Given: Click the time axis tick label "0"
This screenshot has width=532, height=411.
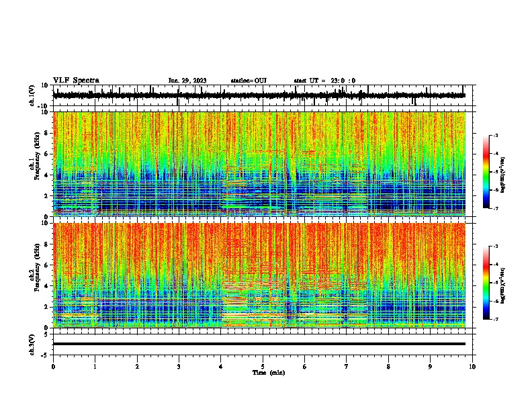Looking at the screenshot, I should click(x=53, y=367).
